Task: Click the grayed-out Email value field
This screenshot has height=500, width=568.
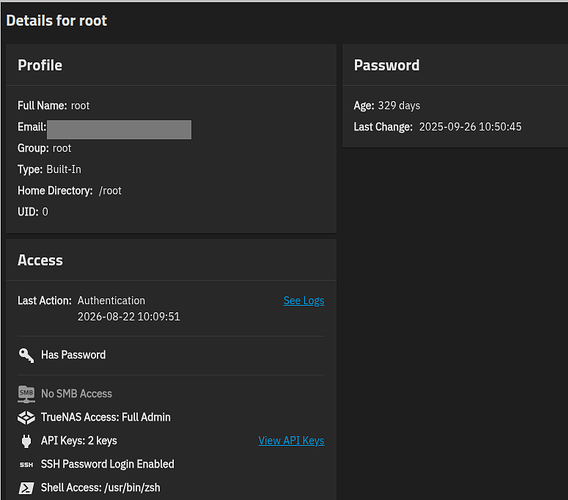Action: tap(119, 129)
